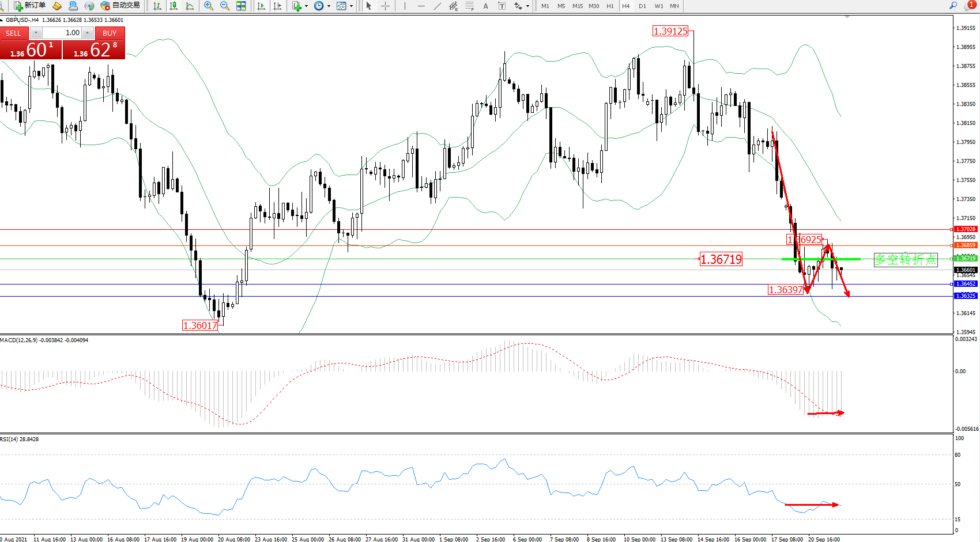The image size is (980, 542).
Task: Expand the Templates dropdown arrow
Action: (351, 6)
